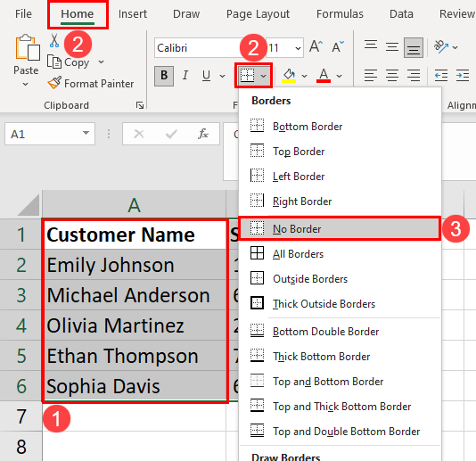Open the Orientation dropdown arrow
The height and width of the screenshot is (461, 476).
pyautogui.click(x=455, y=47)
